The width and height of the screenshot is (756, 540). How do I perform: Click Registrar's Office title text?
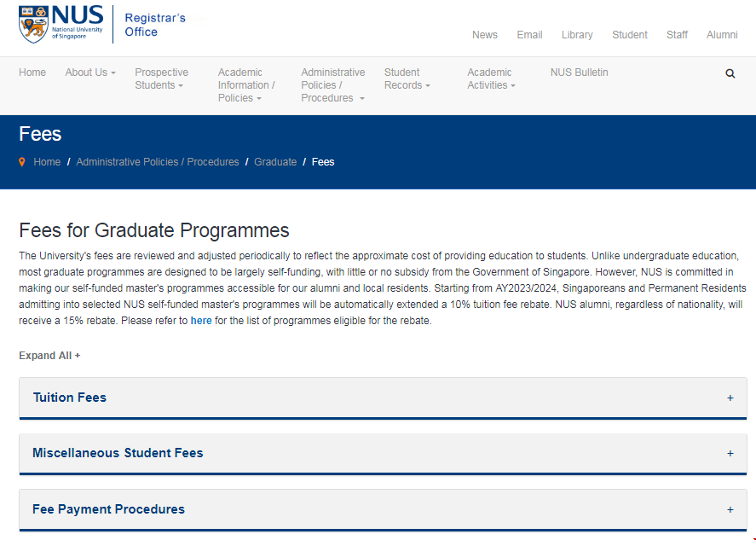[142, 25]
